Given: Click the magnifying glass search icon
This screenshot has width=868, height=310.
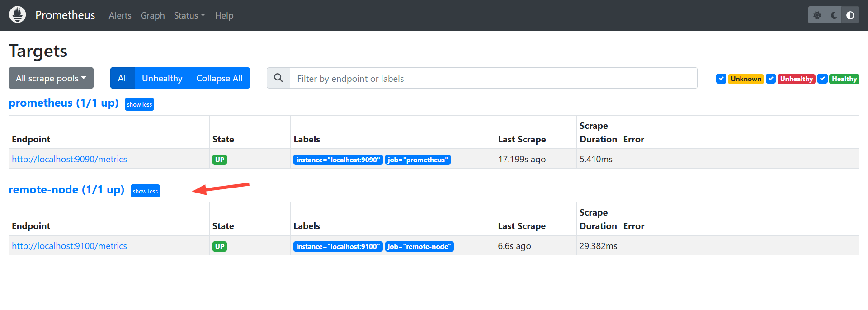Looking at the screenshot, I should tap(278, 78).
